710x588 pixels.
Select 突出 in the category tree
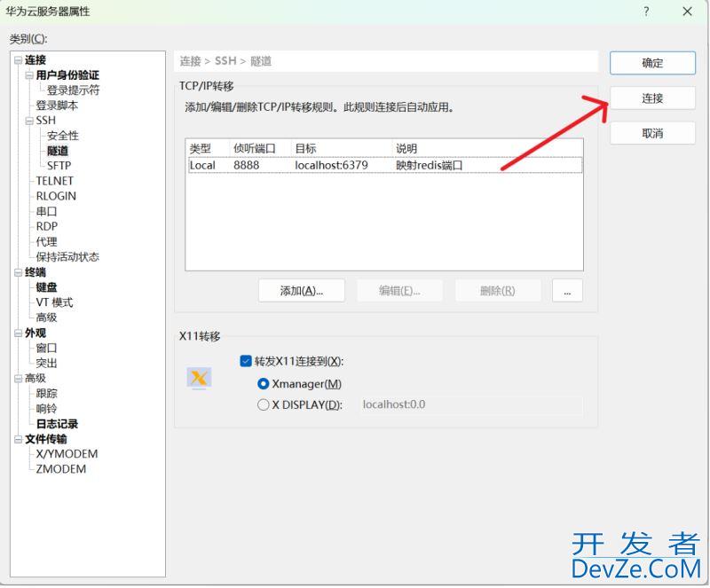(46, 363)
